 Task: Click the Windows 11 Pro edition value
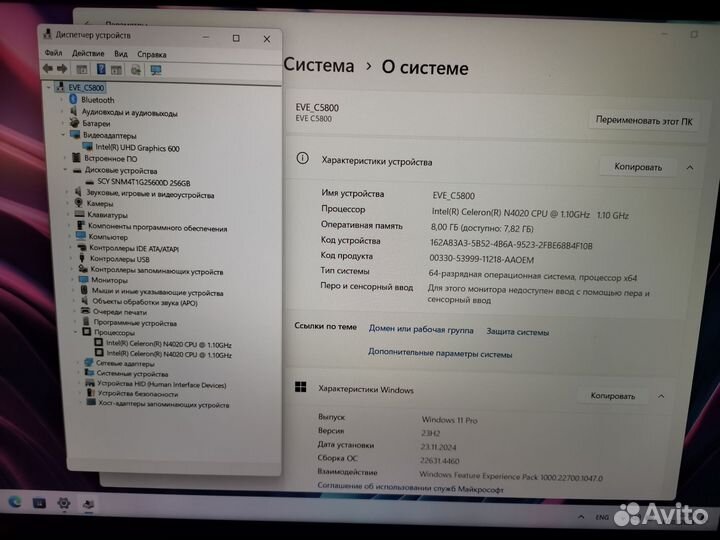(450, 419)
